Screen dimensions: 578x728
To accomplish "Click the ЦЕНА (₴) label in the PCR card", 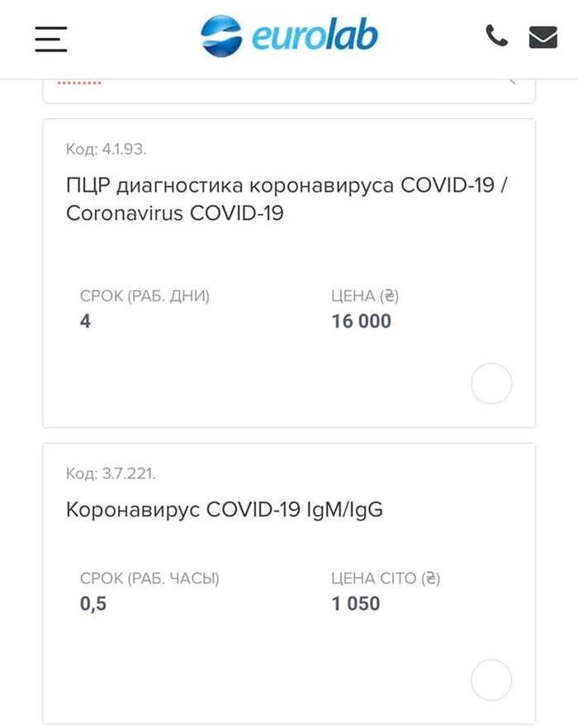I will [x=365, y=296].
